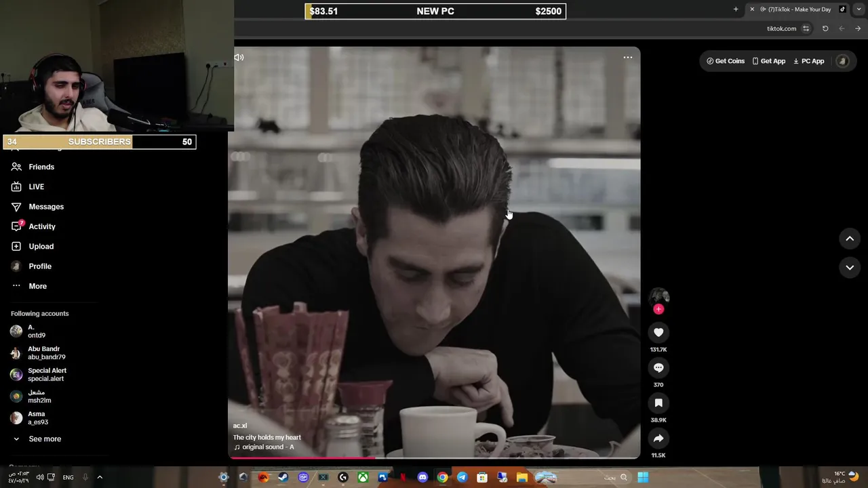Reload the TikTok page
Viewport: 868px width, 488px height.
pyautogui.click(x=825, y=28)
